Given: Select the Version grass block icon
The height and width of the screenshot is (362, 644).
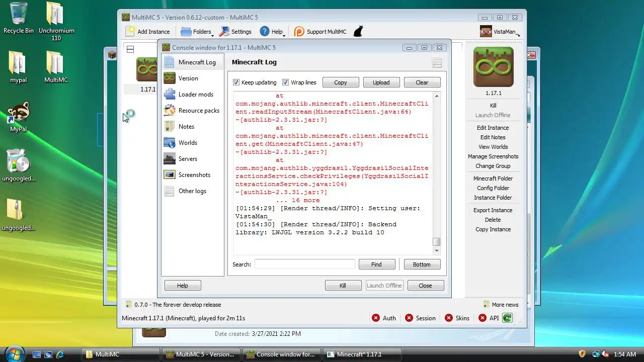Looking at the screenshot, I should click(x=170, y=78).
